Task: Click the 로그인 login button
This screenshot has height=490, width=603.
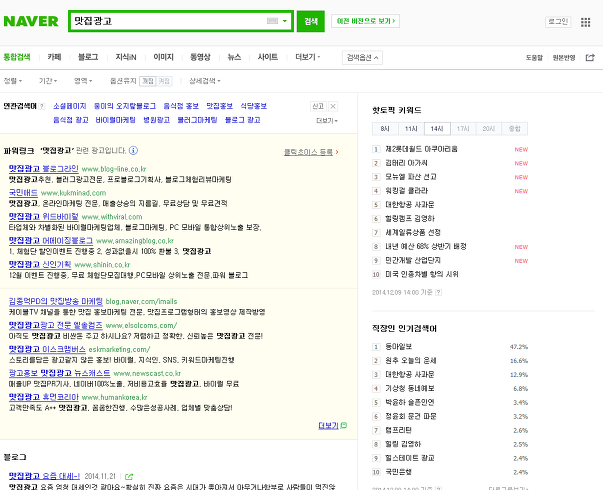Action: click(558, 22)
